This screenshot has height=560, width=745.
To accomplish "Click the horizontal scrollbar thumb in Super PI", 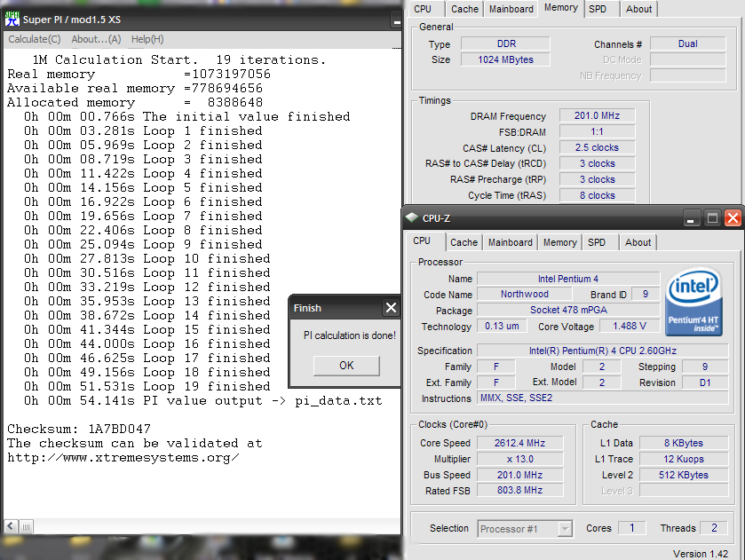I will tap(26, 526).
